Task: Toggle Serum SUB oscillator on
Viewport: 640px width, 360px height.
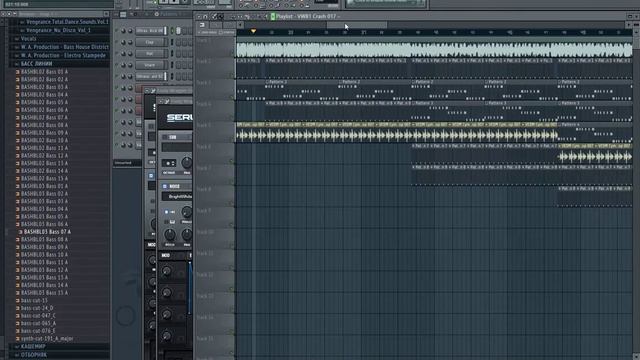Action: coord(164,138)
